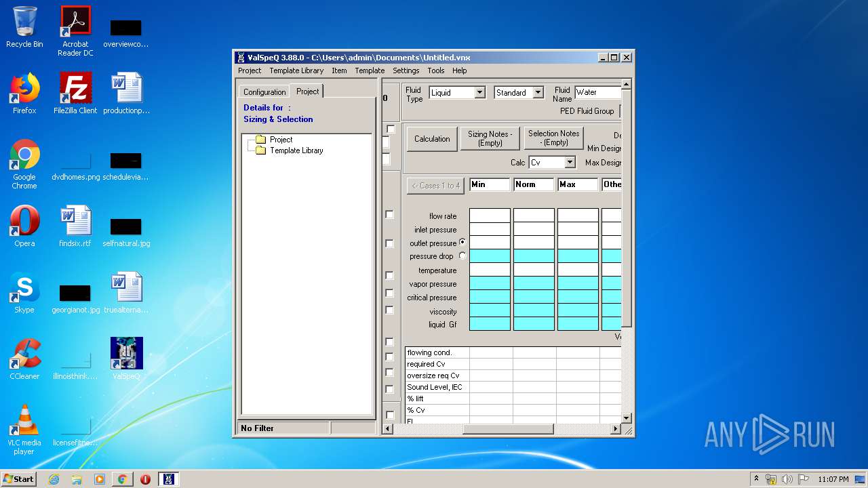Open the media player taskbar icon

coord(100,479)
